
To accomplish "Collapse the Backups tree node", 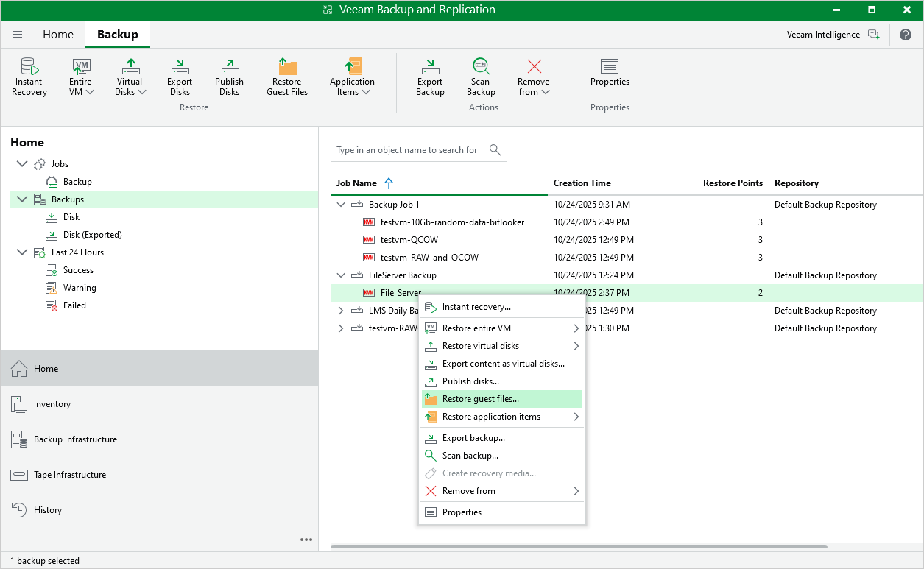I will tap(21, 199).
